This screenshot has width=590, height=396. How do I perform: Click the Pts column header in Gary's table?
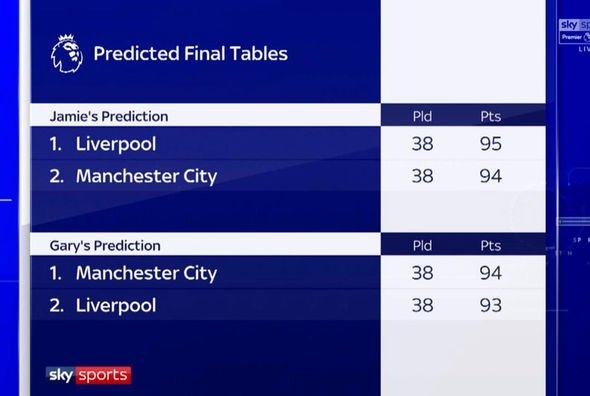(491, 245)
